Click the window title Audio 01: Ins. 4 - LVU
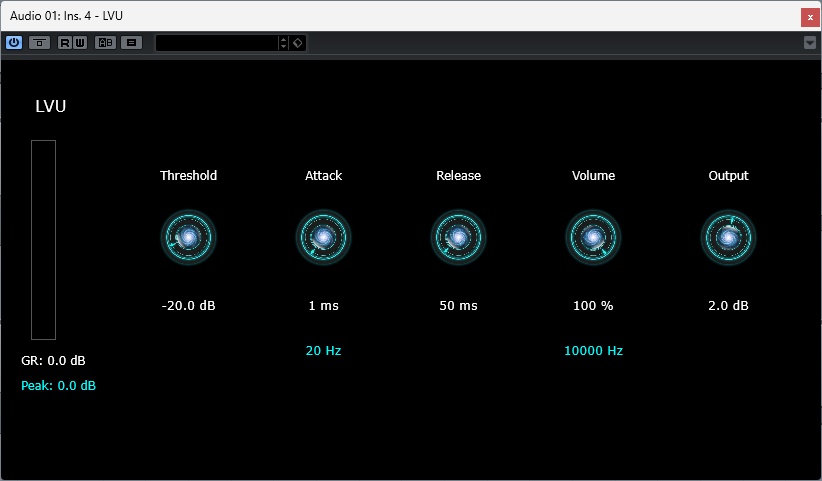822x481 pixels. (67, 16)
